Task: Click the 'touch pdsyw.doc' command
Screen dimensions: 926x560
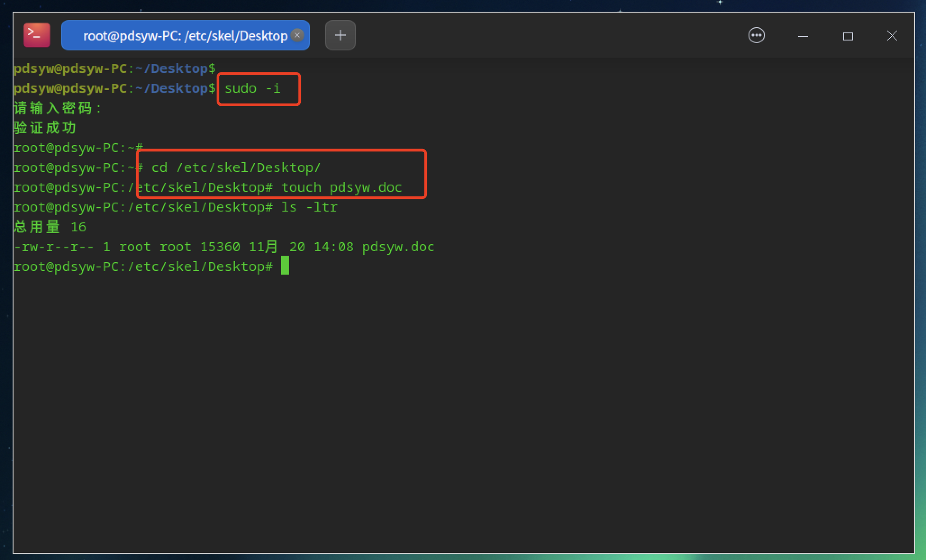Action: click(341, 187)
